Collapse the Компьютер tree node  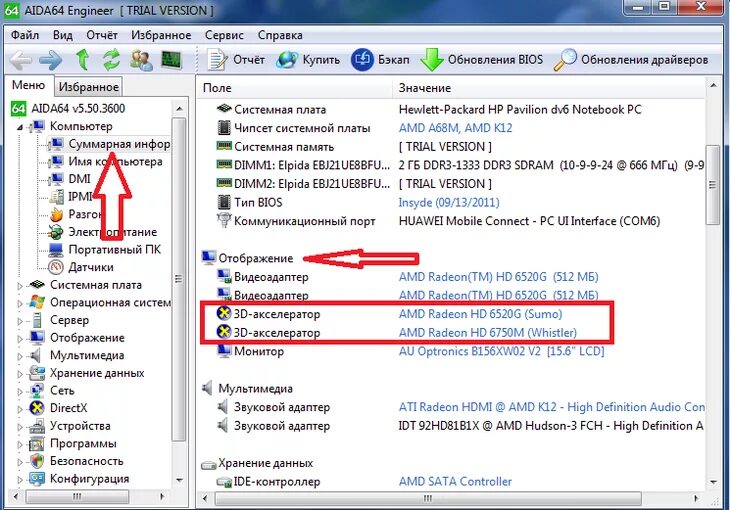pos(20,127)
